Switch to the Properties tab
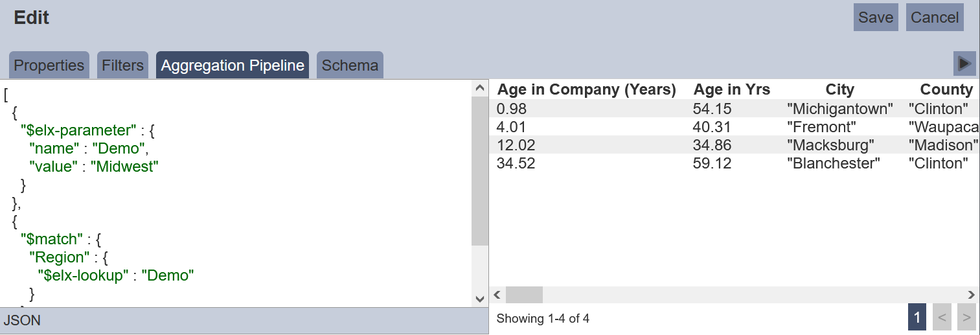Image resolution: width=980 pixels, height=335 pixels. coord(49,65)
